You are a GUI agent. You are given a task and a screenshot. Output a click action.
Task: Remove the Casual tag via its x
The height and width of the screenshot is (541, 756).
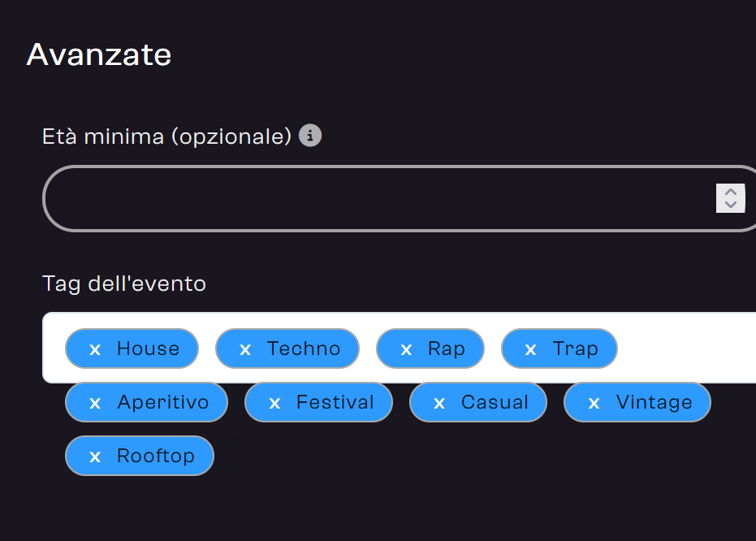tap(439, 403)
